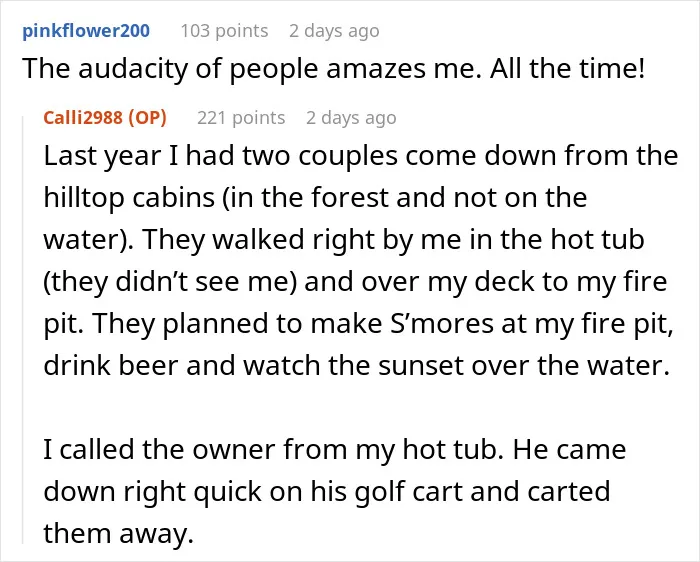Click the line 'drink beer and watch the sunset'
700x562 pixels.
[357, 366]
